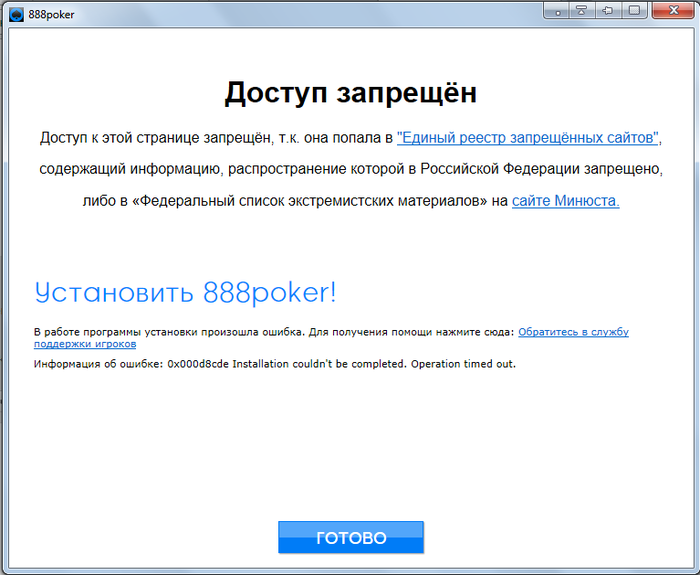Click "Operation timed out." text
This screenshot has width=700, height=575.
(x=463, y=364)
